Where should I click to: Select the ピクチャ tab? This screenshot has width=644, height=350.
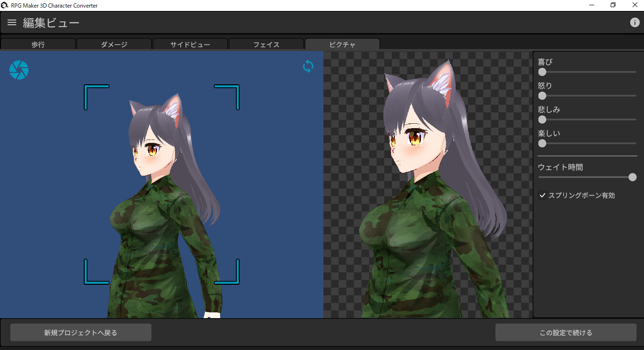click(342, 44)
